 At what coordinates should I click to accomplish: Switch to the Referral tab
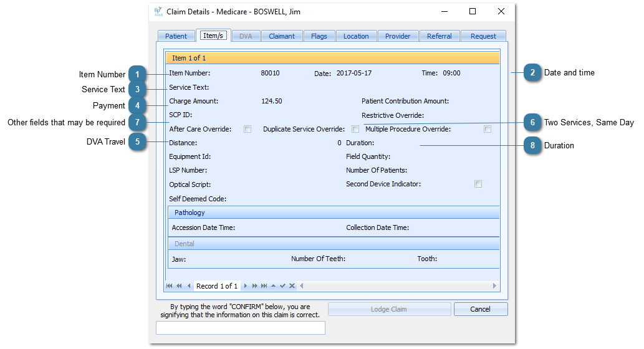pos(440,36)
